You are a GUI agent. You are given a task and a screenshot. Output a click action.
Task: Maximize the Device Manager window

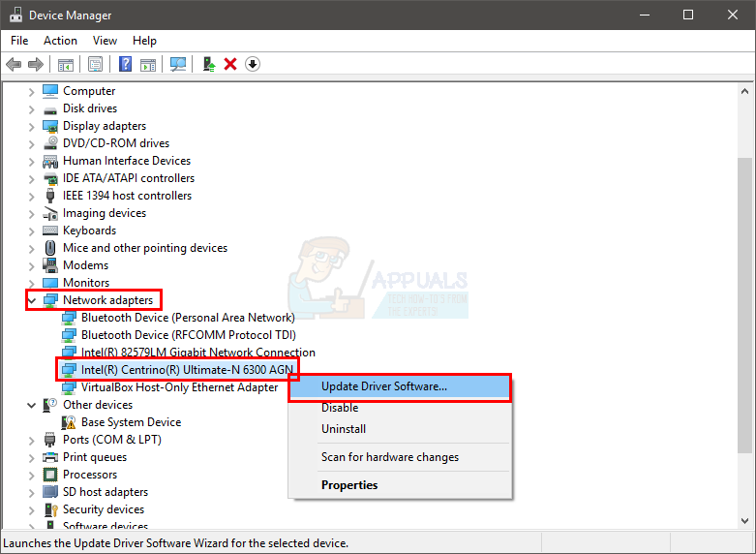pos(688,15)
